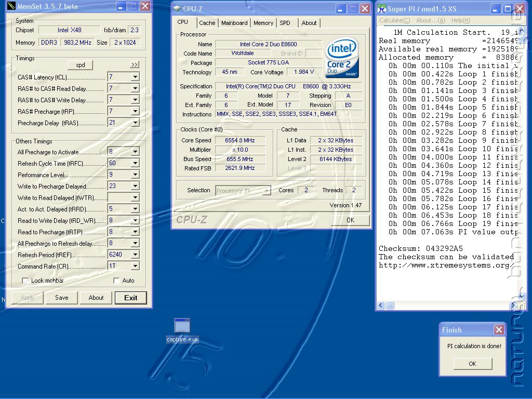Viewport: 532px width, 399px height.
Task: Toggle the Lock mchbar checkbox
Action: (x=25, y=281)
